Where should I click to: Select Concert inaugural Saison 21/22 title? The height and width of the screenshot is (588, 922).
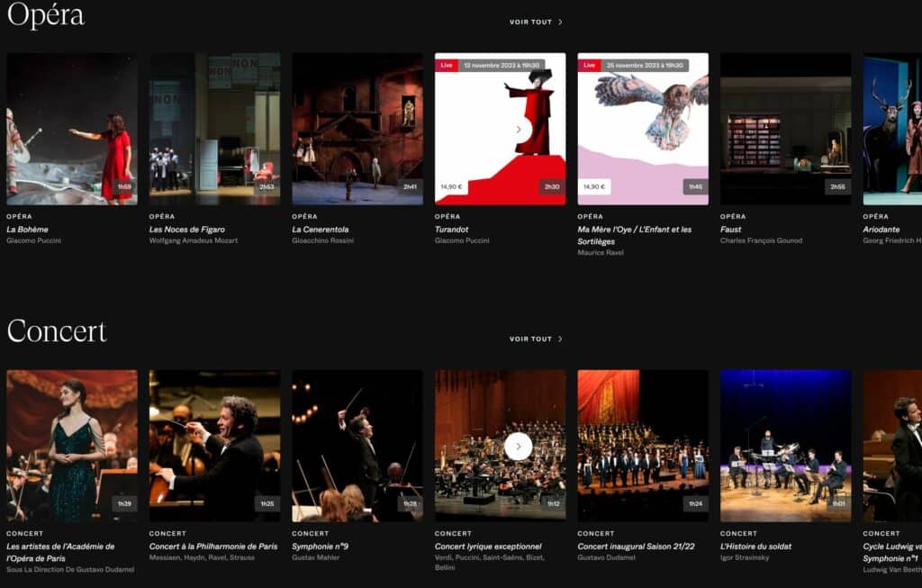pyautogui.click(x=636, y=547)
